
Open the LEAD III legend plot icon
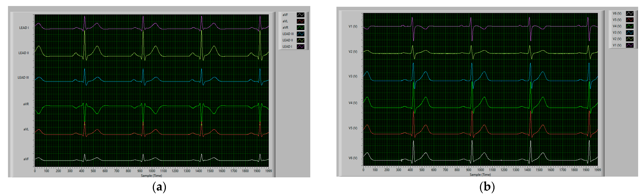point(300,34)
